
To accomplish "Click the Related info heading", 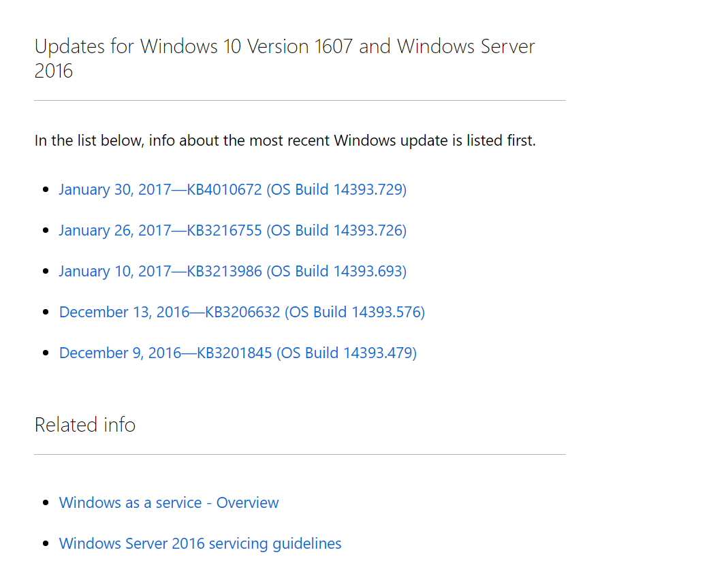I will coord(85,425).
